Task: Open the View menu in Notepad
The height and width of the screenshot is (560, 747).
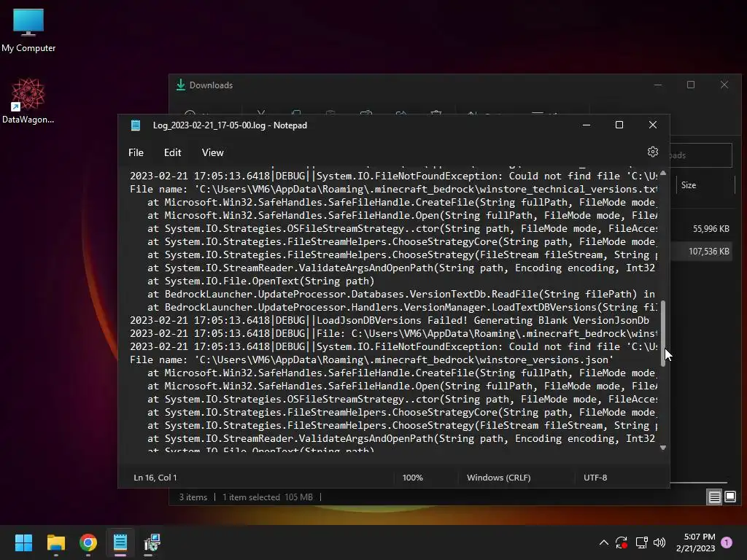Action: 212,152
